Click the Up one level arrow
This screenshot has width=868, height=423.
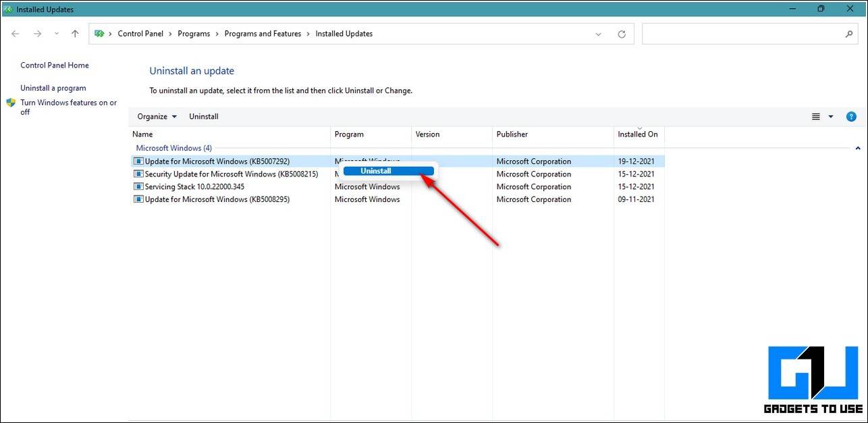click(x=75, y=34)
